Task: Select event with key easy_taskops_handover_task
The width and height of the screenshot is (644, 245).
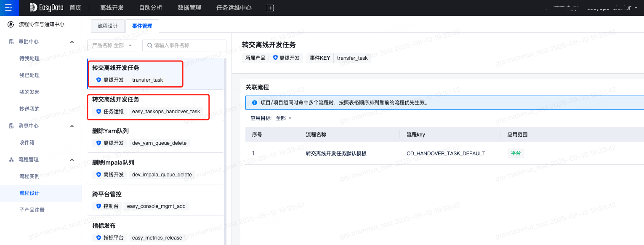Action: pos(155,105)
